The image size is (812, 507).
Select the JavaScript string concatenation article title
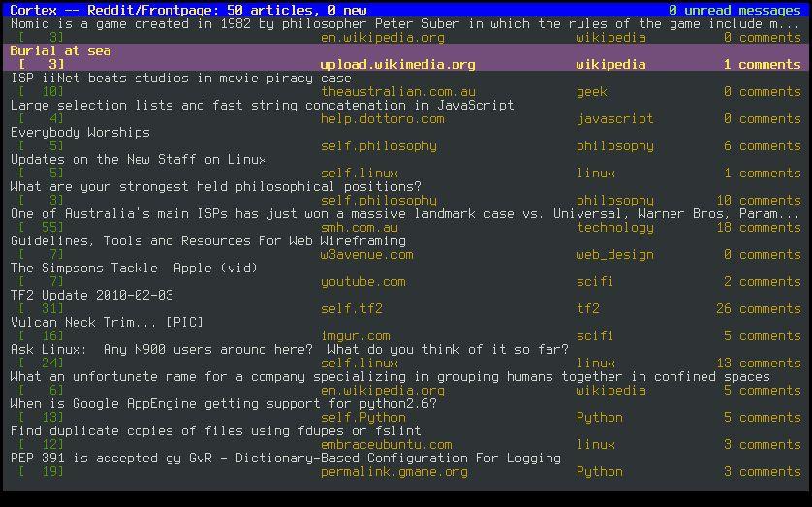pos(262,105)
